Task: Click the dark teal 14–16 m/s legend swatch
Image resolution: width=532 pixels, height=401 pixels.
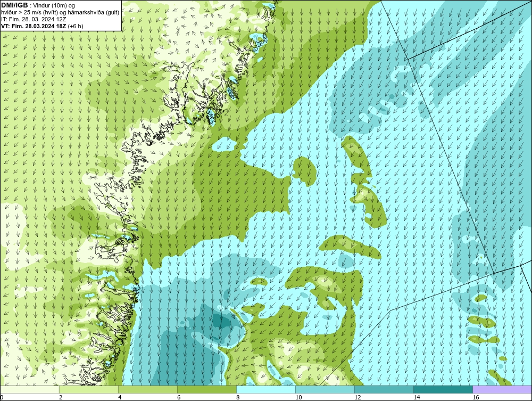Action: [x=443, y=389]
